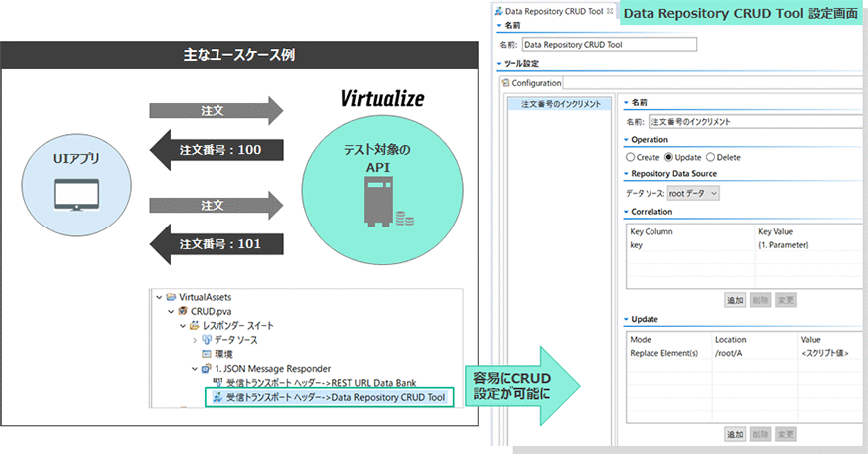Select 受信トランスポート ヘッダー->Data Repository CRUD Tool row
Screen dimensions: 868x454
tap(335, 397)
